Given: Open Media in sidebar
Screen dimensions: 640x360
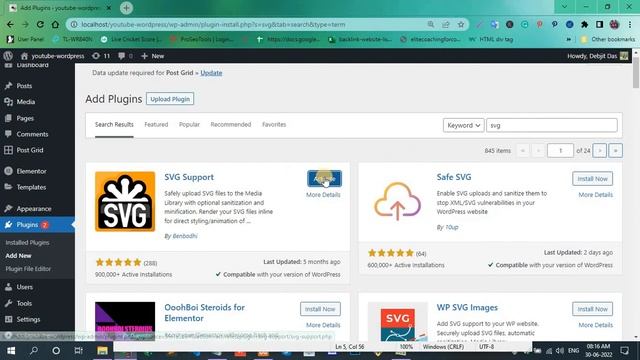Looking at the screenshot, I should [x=25, y=102].
